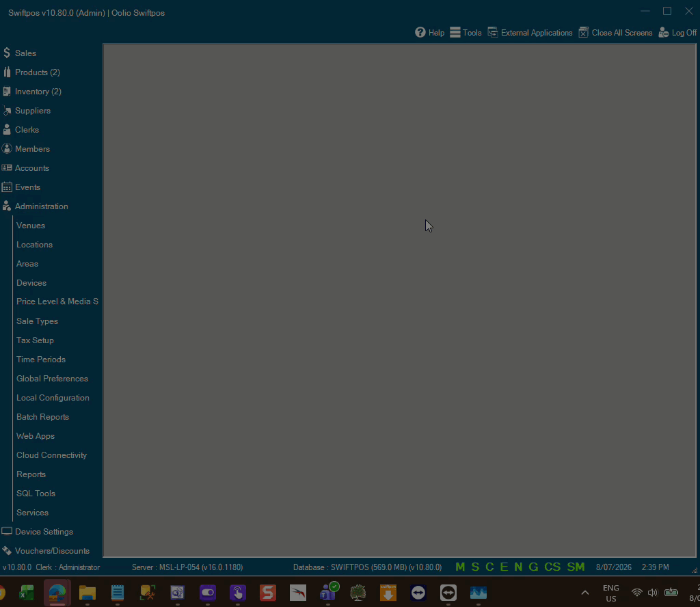
Task: Click the Events calendar icon
Action: point(7,187)
